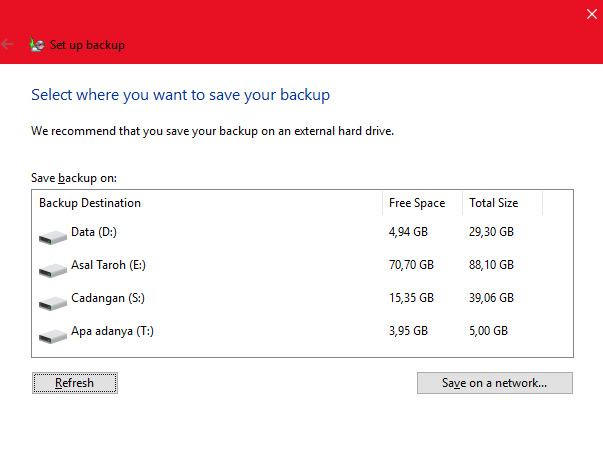Click the Save backup on label
603x461 pixels.
[74, 178]
